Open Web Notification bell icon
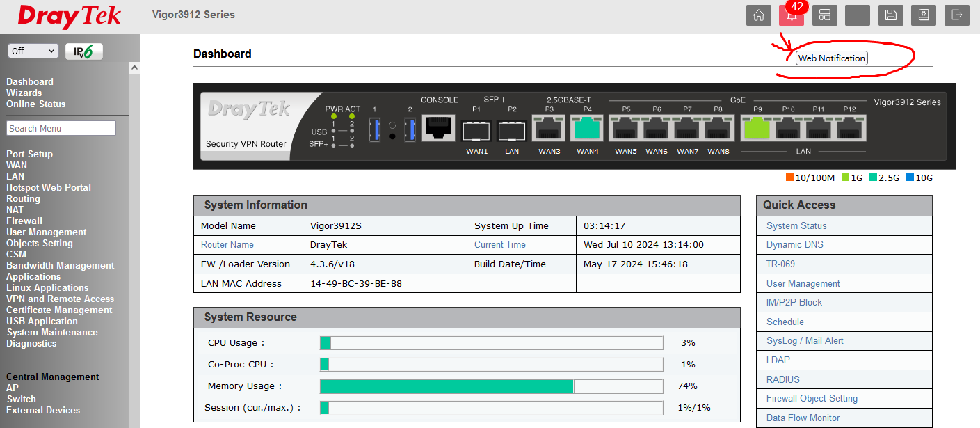The height and width of the screenshot is (428, 980). (791, 16)
